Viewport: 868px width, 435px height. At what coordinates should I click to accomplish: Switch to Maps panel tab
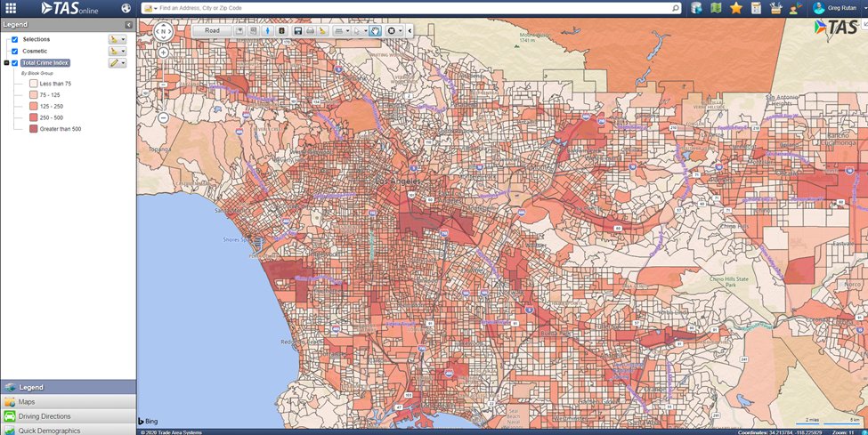click(68, 402)
